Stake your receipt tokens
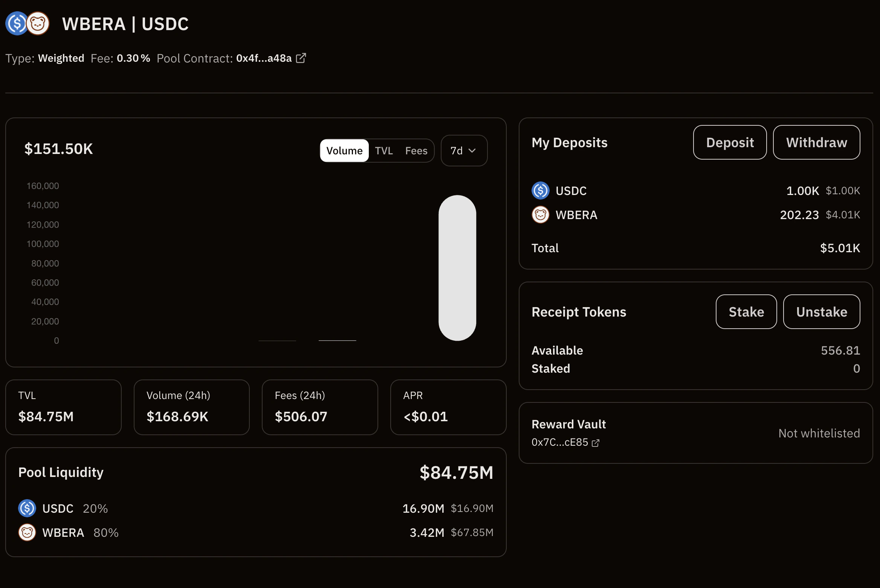Viewport: 880px width, 588px height. (746, 311)
